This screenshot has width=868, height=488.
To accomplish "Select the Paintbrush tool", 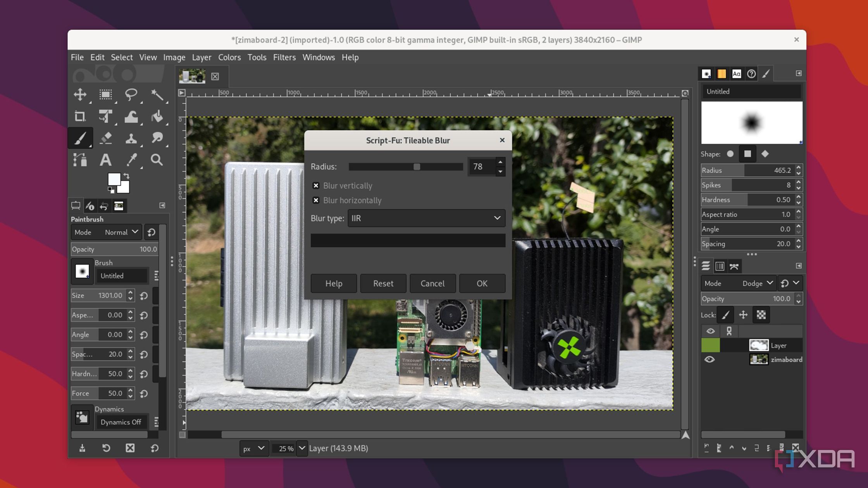I will click(x=80, y=138).
